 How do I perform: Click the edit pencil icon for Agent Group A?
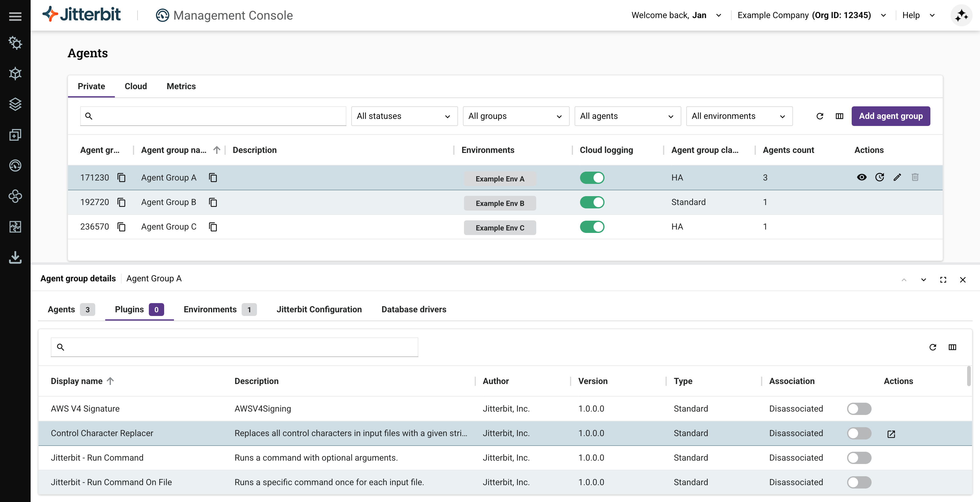pyautogui.click(x=897, y=177)
